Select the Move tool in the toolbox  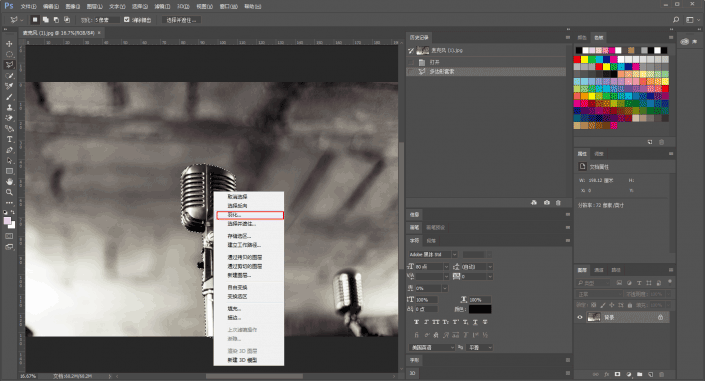tap(9, 44)
